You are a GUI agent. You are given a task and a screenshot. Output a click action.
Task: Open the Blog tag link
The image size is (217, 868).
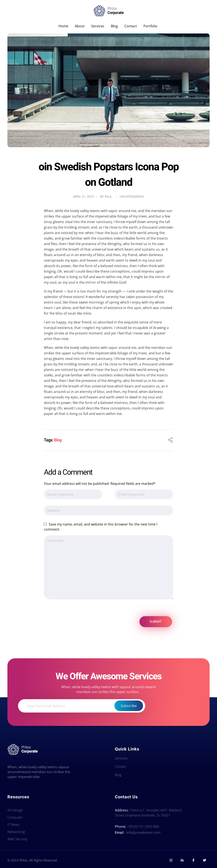pos(58,440)
